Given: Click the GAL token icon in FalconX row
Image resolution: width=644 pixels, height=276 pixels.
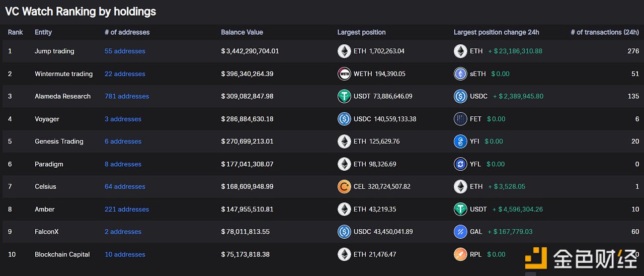Looking at the screenshot, I should click(x=460, y=232).
